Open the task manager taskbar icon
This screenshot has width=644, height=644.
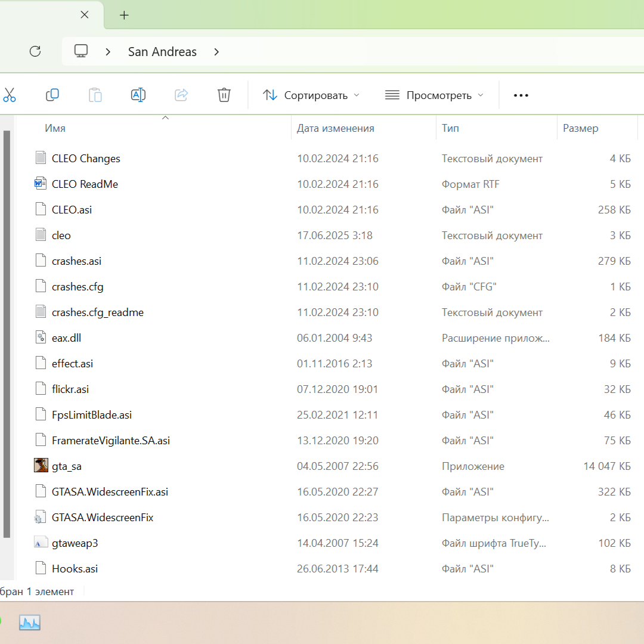[x=29, y=623]
